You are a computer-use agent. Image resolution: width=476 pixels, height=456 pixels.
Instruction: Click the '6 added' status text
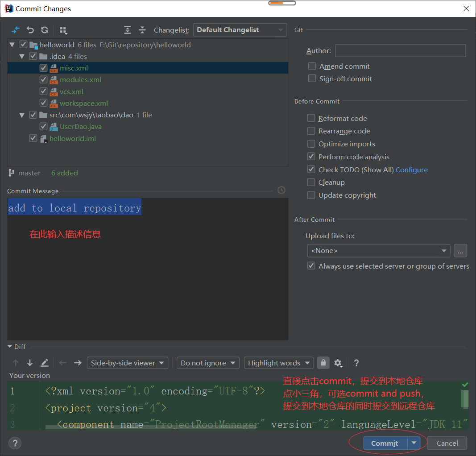tap(65, 173)
